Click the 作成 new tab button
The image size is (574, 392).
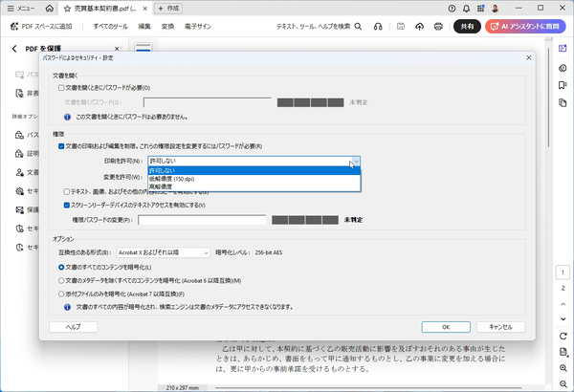point(168,8)
